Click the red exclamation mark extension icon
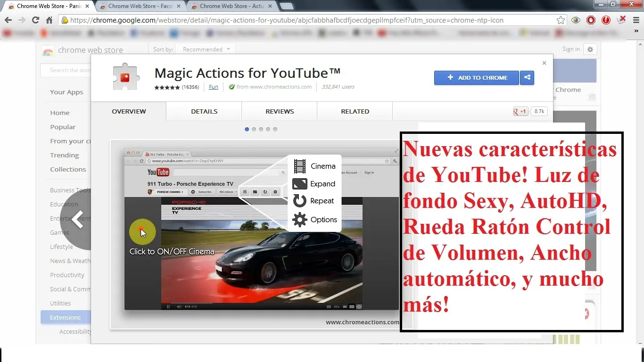The image size is (644, 362). (606, 20)
